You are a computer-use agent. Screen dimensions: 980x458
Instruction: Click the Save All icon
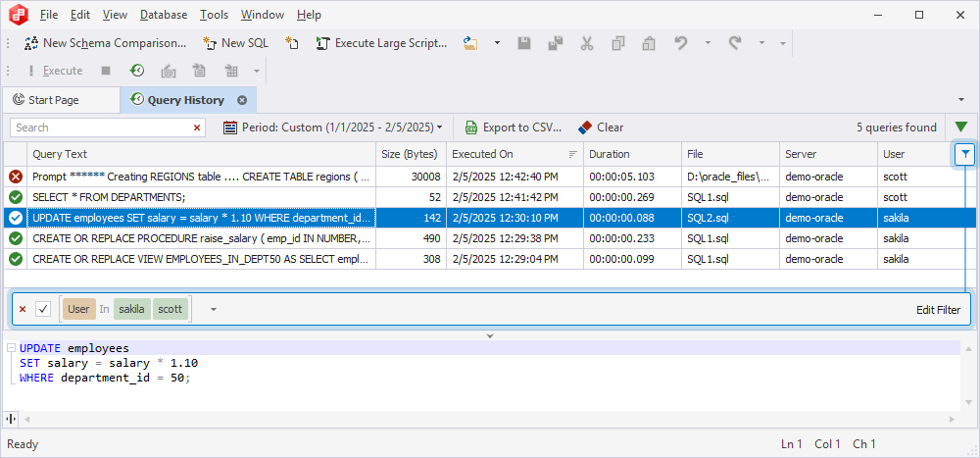tap(556, 43)
